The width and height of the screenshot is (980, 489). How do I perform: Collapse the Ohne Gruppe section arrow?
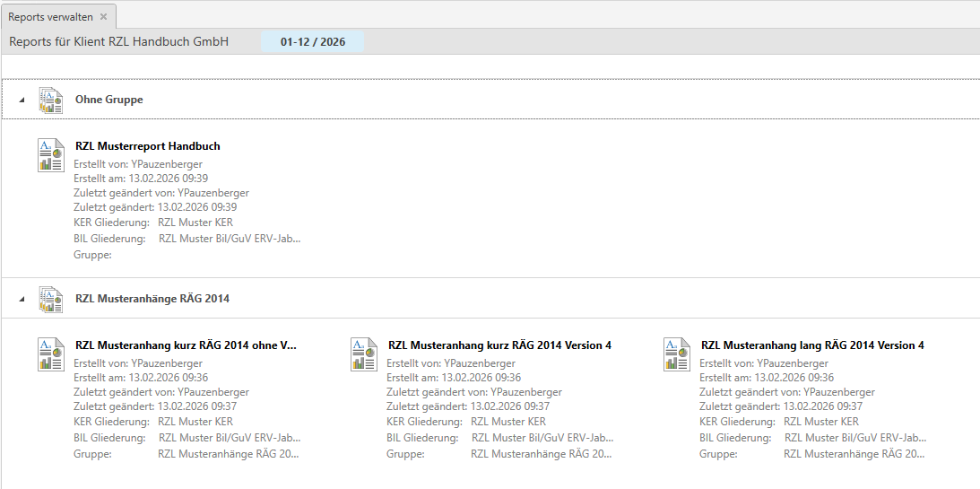pyautogui.click(x=22, y=100)
